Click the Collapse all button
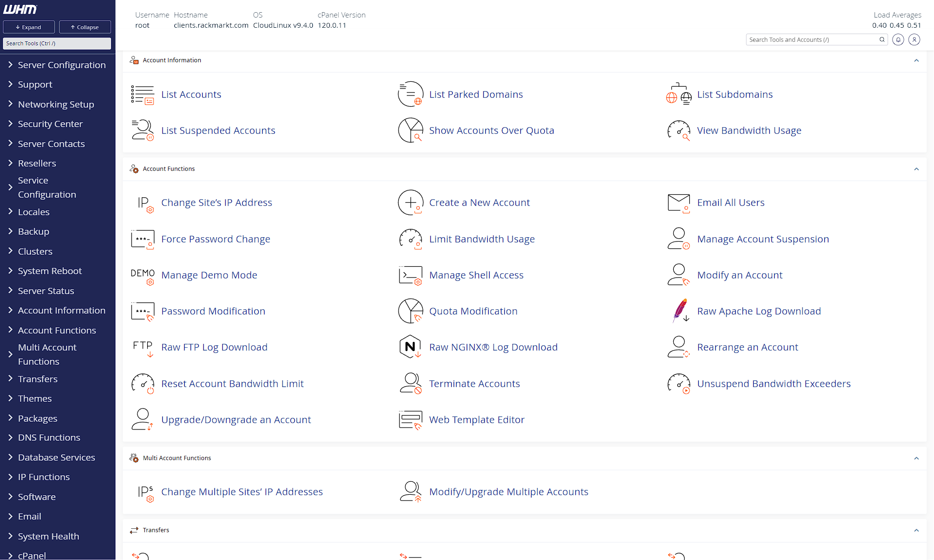 tap(85, 27)
